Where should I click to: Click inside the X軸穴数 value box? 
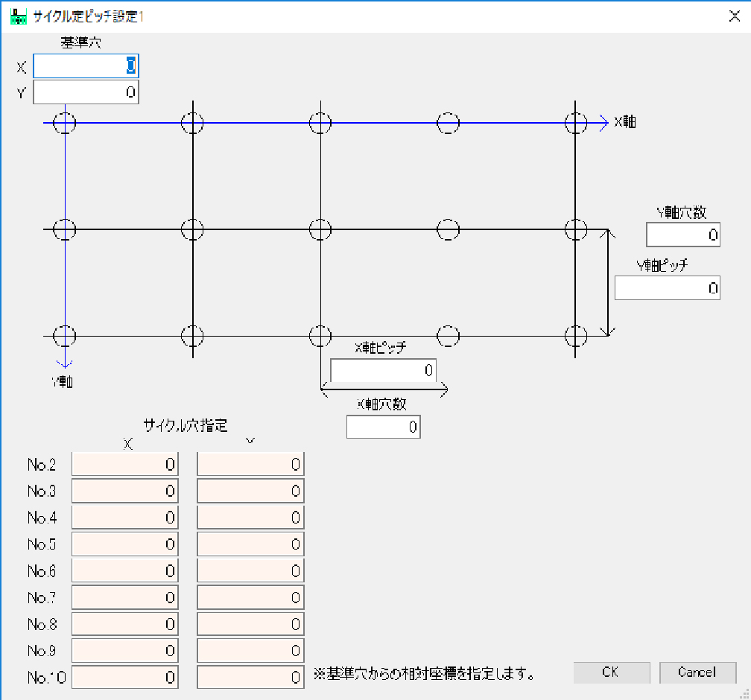click(382, 426)
